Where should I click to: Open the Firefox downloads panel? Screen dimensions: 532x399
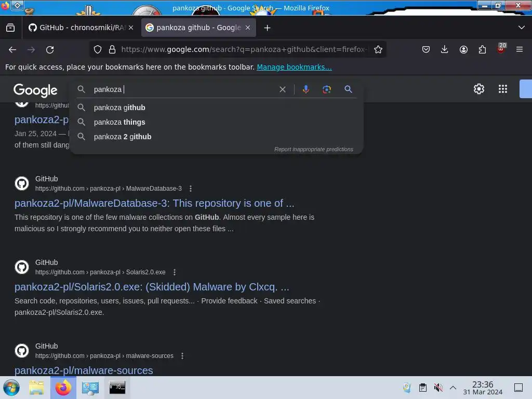445,49
